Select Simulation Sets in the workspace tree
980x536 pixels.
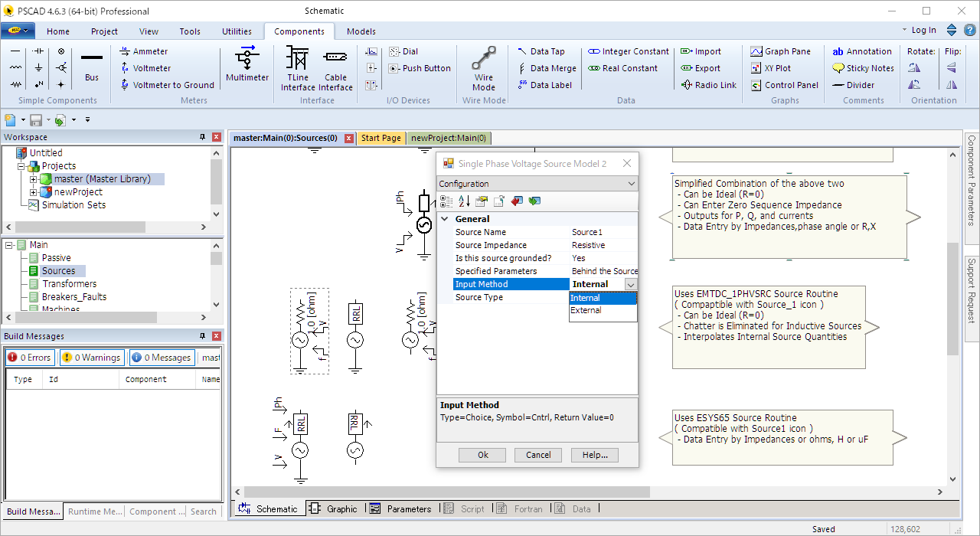pyautogui.click(x=73, y=205)
